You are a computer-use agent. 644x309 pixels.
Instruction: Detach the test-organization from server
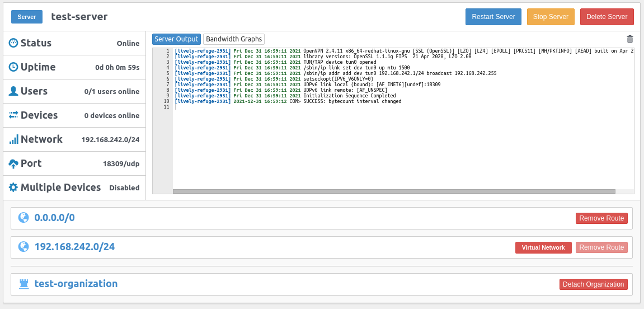pos(593,284)
